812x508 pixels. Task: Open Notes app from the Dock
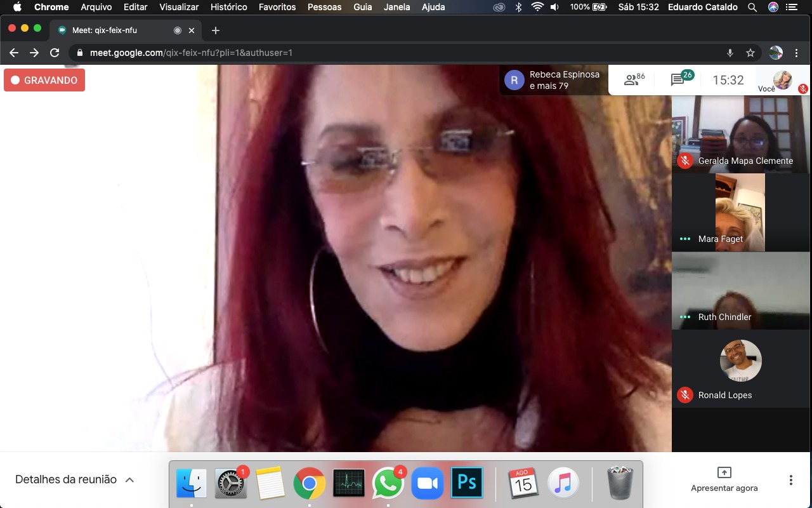[x=270, y=483]
